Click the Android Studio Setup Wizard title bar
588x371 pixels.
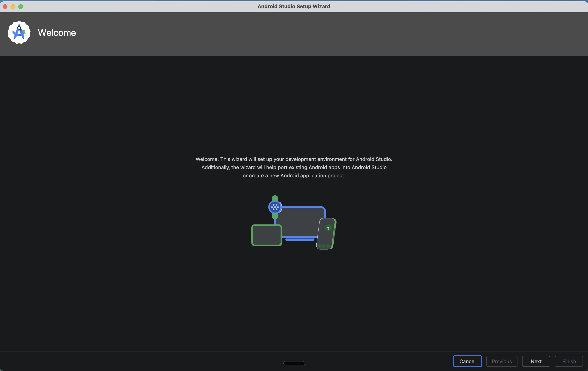[x=294, y=6]
